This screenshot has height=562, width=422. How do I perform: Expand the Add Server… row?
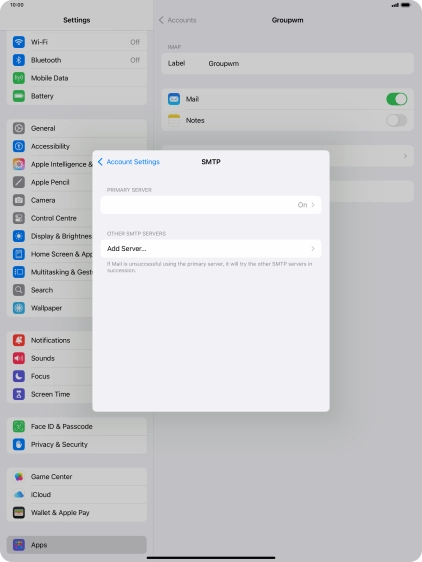pyautogui.click(x=211, y=248)
